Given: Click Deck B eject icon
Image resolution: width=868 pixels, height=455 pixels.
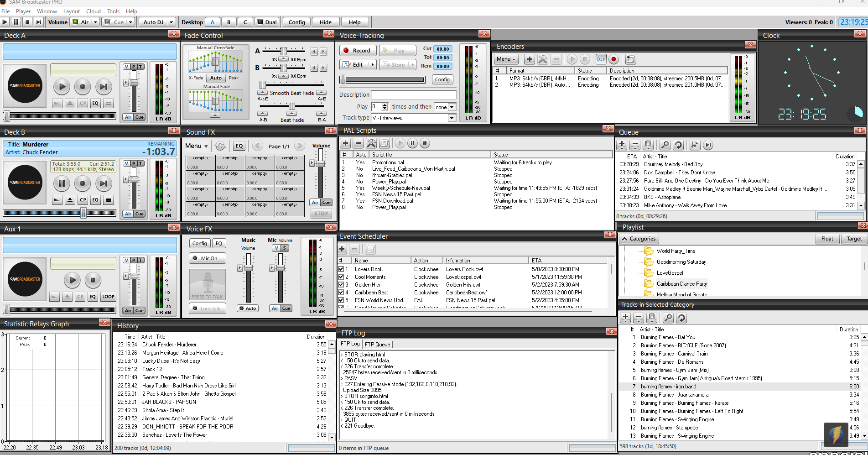Looking at the screenshot, I should click(x=70, y=200).
